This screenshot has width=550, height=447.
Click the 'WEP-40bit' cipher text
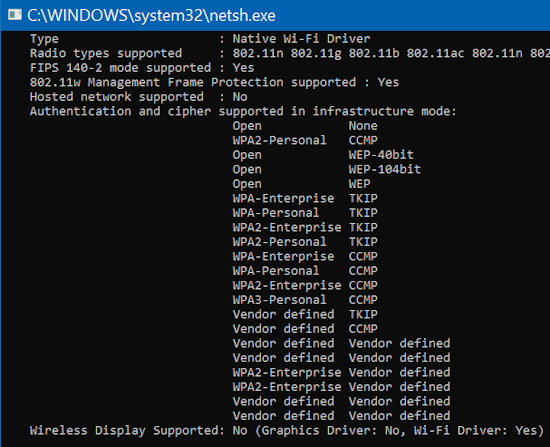pyautogui.click(x=381, y=155)
